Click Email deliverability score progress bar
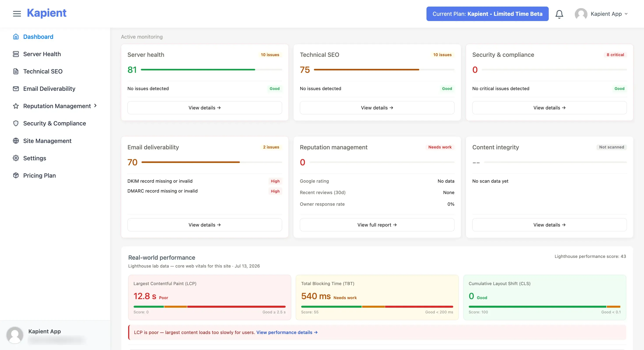Viewport: 644px width, 350px height. (212, 162)
